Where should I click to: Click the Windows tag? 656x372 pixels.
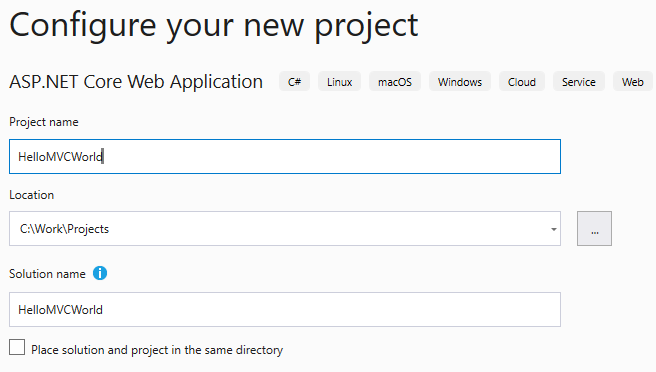pos(460,82)
